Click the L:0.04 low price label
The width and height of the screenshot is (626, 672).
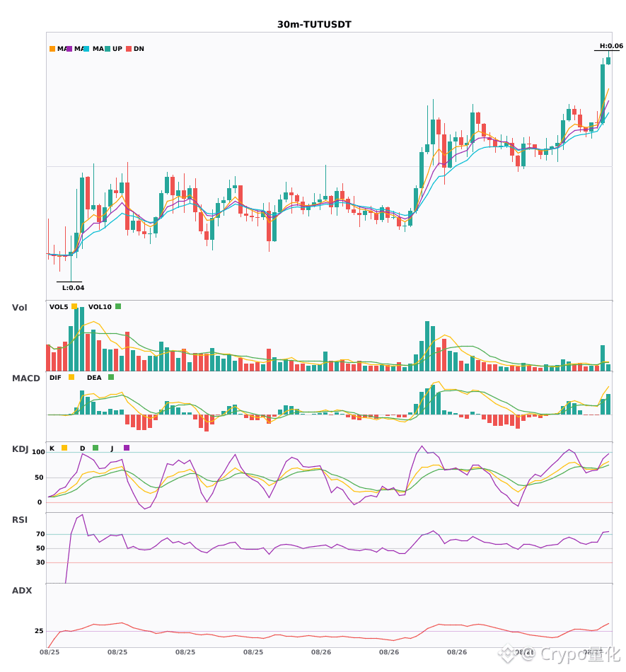pos(74,288)
